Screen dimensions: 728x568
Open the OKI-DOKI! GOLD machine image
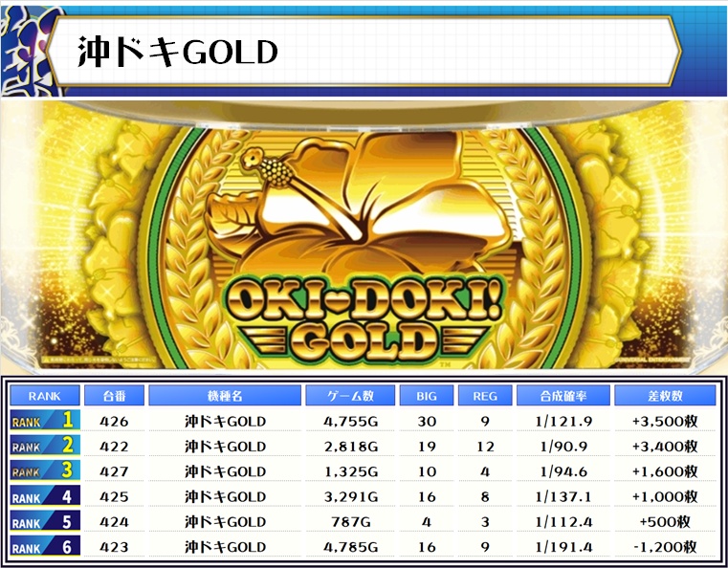coord(364,236)
